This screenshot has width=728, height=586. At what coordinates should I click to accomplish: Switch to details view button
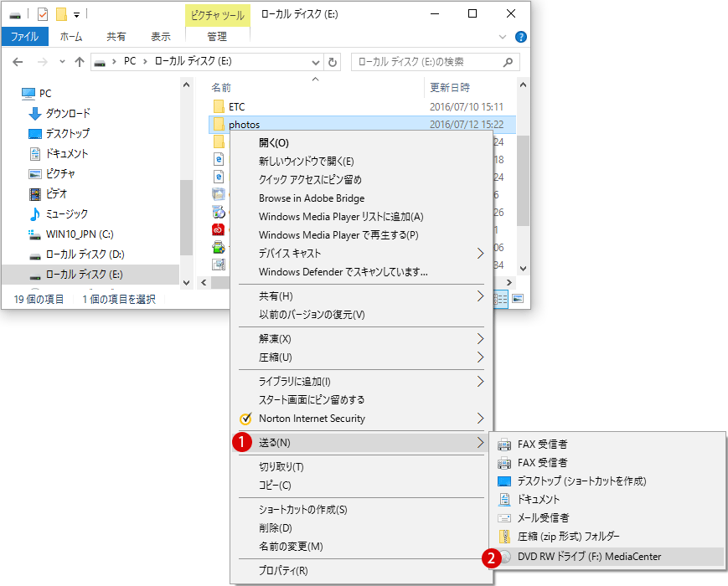click(x=503, y=298)
